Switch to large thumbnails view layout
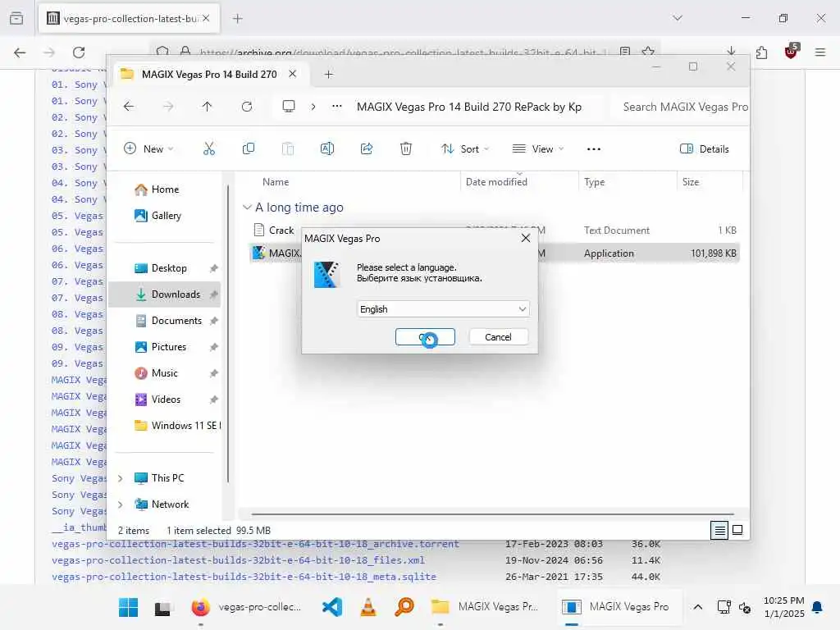The height and width of the screenshot is (630, 840). point(737,531)
